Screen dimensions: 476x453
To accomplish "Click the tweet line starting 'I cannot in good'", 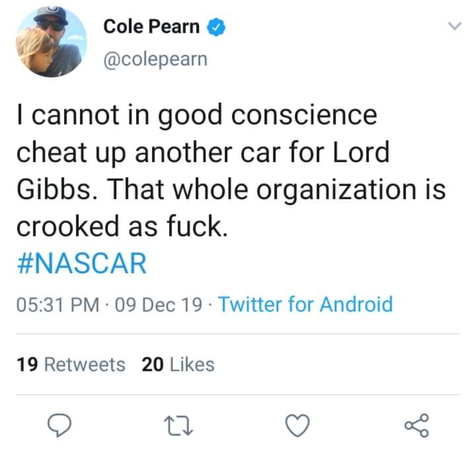I will click(x=197, y=116).
